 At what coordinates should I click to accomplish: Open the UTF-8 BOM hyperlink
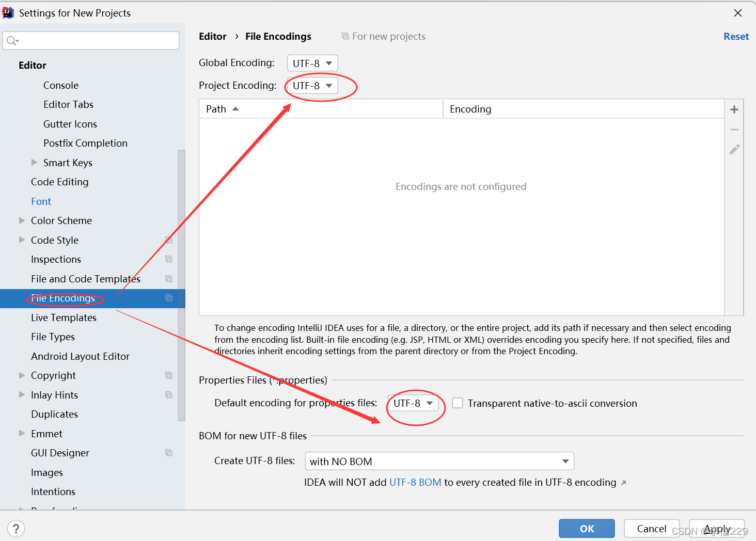point(415,482)
